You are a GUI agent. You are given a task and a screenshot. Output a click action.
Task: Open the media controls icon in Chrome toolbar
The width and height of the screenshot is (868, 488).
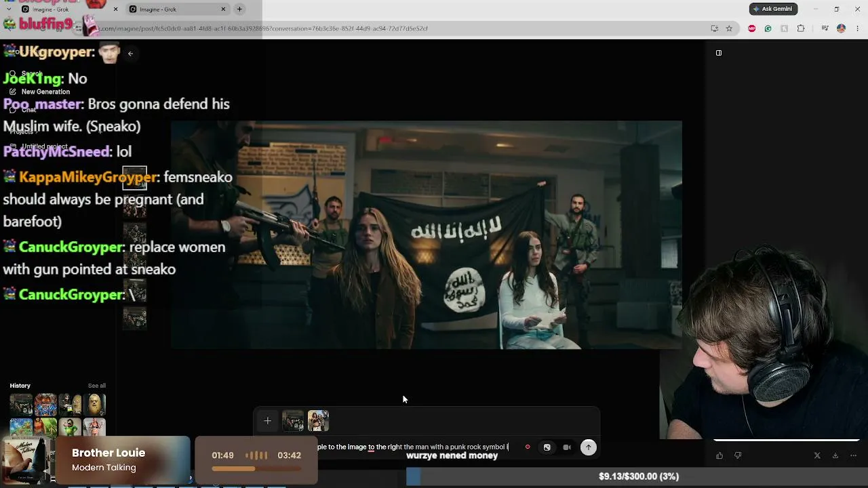pos(825,28)
